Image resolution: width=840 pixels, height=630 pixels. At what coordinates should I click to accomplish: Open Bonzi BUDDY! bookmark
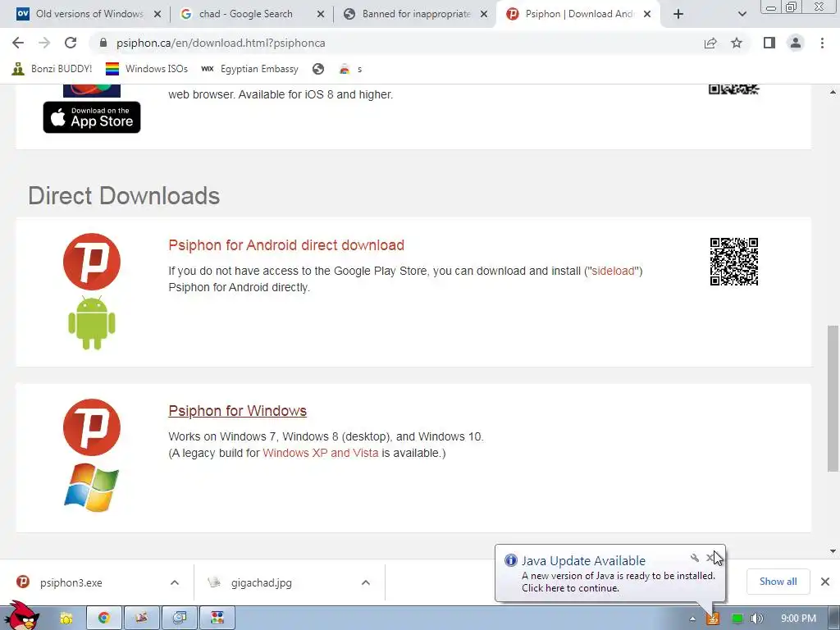[52, 69]
